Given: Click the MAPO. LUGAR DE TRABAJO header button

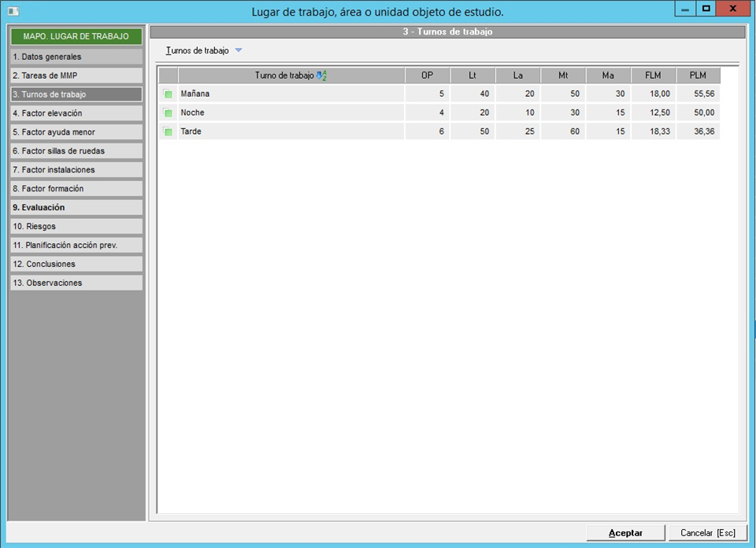Looking at the screenshot, I should tap(76, 36).
